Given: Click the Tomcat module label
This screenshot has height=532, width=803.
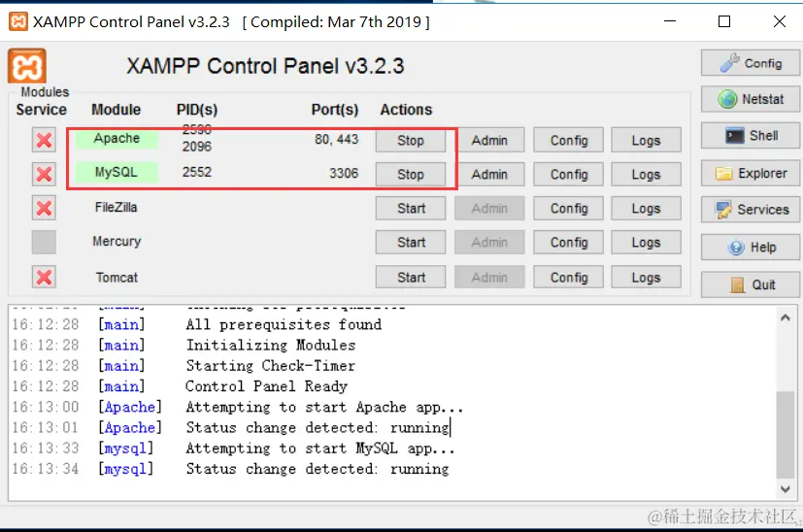Looking at the screenshot, I should (x=117, y=278).
